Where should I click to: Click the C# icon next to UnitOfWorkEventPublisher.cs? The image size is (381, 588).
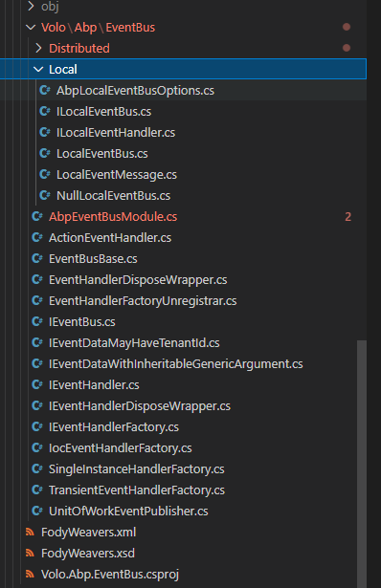tap(37, 511)
